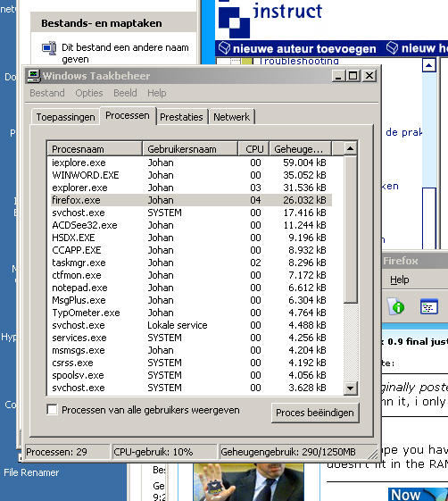Select the taskmgr.exe process row

point(190,263)
